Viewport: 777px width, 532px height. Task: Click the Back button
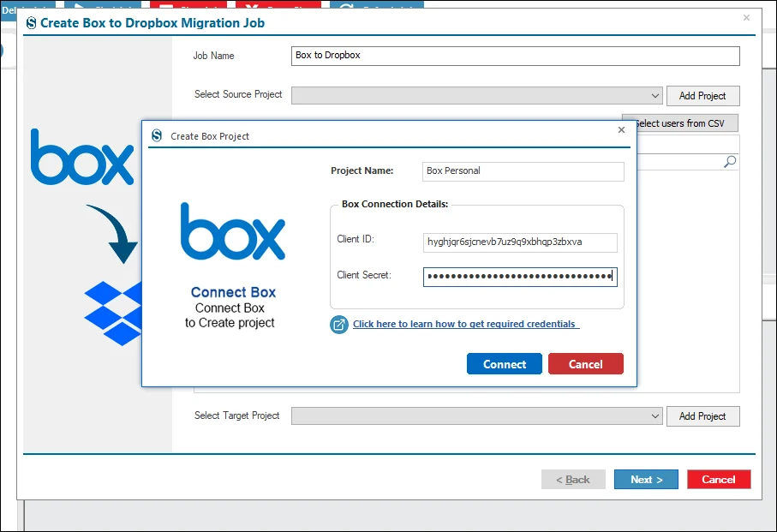click(x=573, y=479)
